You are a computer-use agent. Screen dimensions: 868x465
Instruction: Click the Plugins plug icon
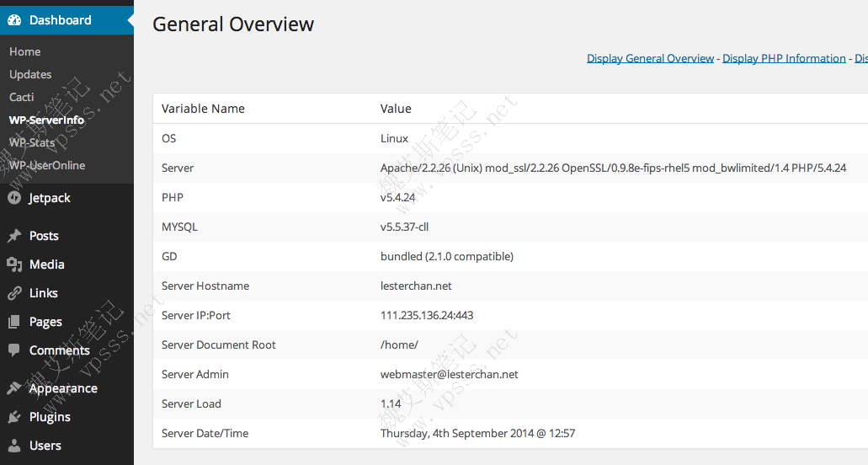(14, 417)
